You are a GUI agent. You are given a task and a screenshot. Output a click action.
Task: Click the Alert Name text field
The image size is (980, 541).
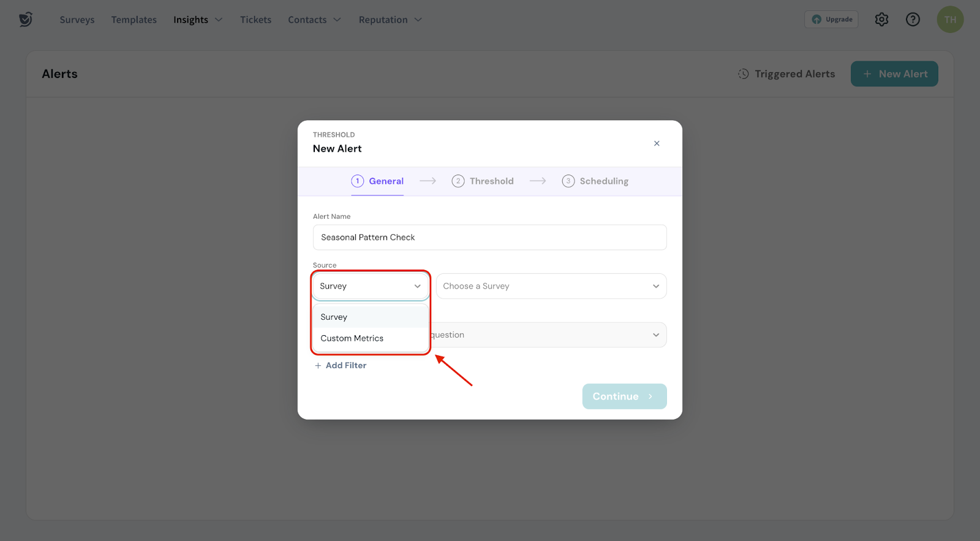[489, 238]
